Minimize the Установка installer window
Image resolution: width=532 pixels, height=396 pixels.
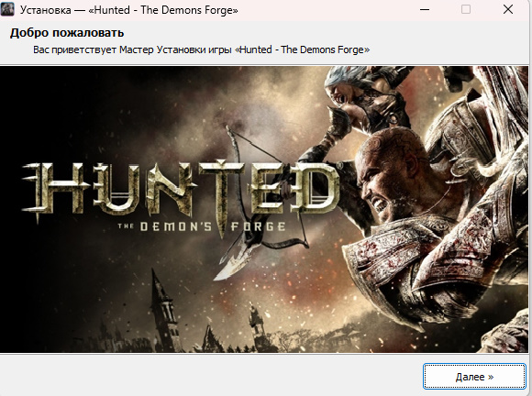pyautogui.click(x=425, y=9)
